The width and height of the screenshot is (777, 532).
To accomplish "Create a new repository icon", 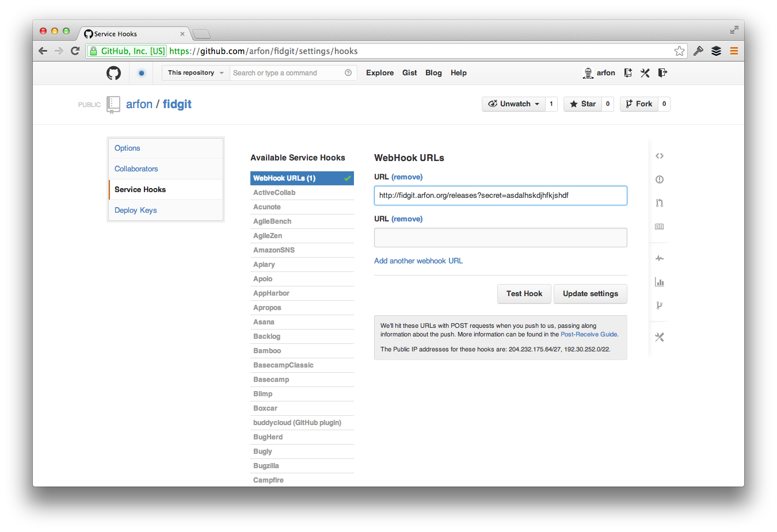I will [x=628, y=73].
